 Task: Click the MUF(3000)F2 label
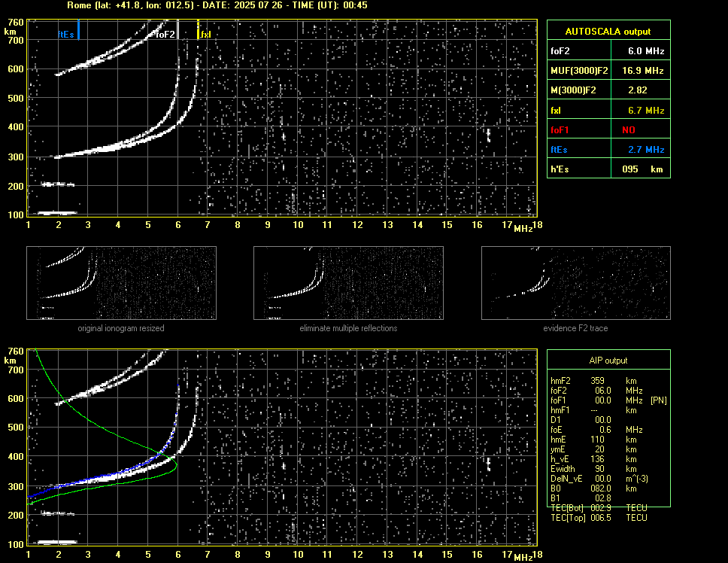(x=579, y=71)
